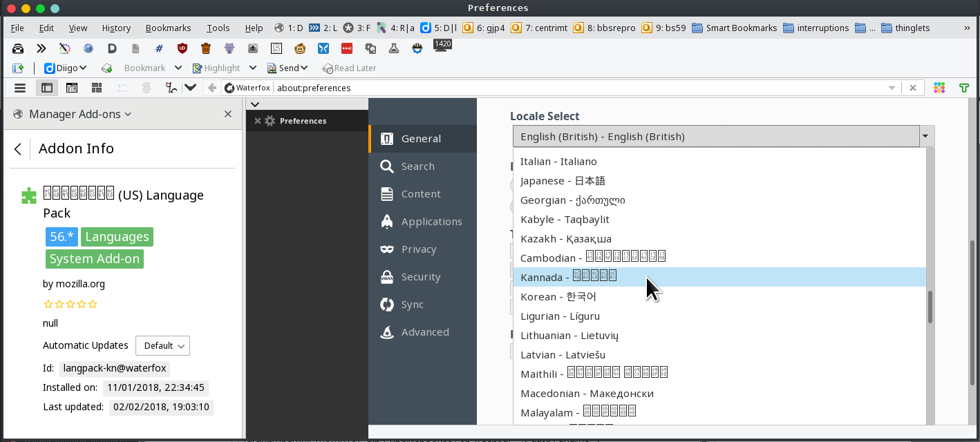The image size is (980, 442).
Task: Switch to Search preferences category
Action: click(422, 166)
